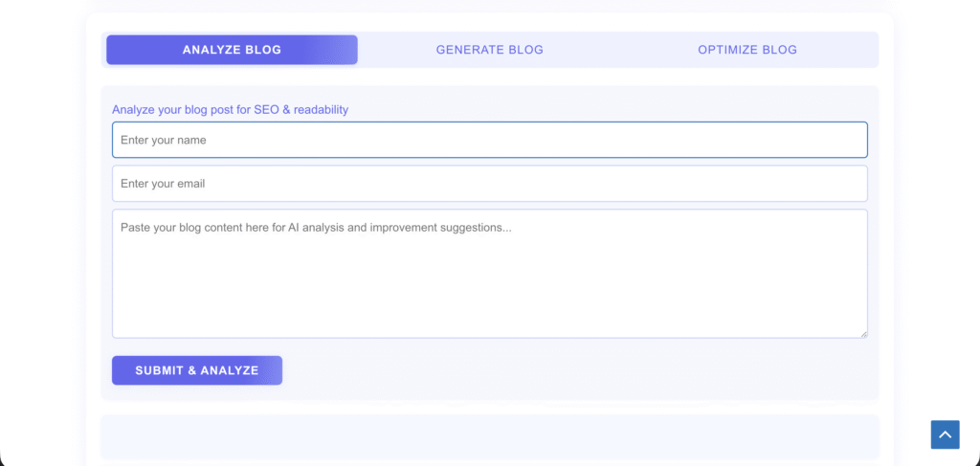Viewport: 980px width, 466px height.
Task: Click into the Enter your email field
Action: click(x=489, y=184)
